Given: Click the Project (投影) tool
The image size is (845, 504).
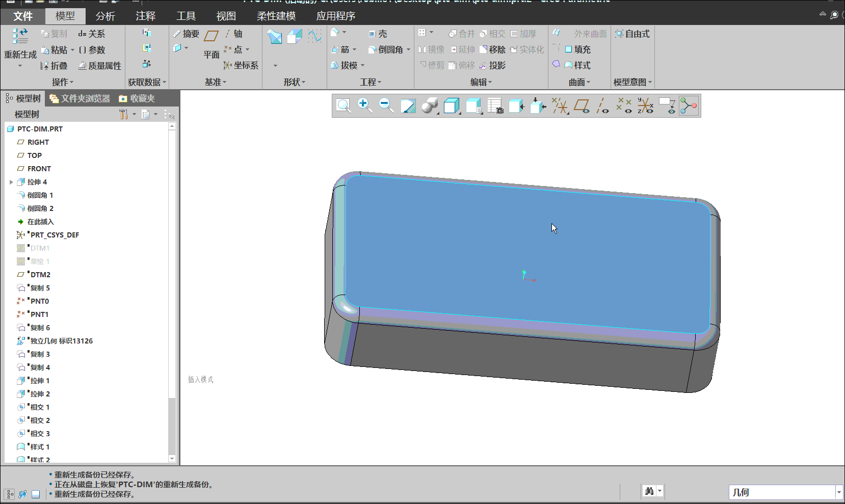Looking at the screenshot, I should coord(492,66).
